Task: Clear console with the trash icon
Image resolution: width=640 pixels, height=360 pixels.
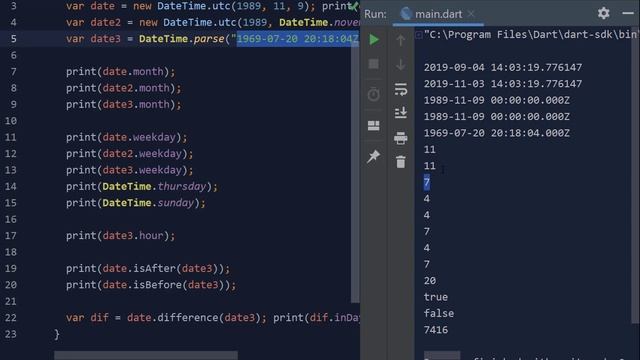Action: 400,162
